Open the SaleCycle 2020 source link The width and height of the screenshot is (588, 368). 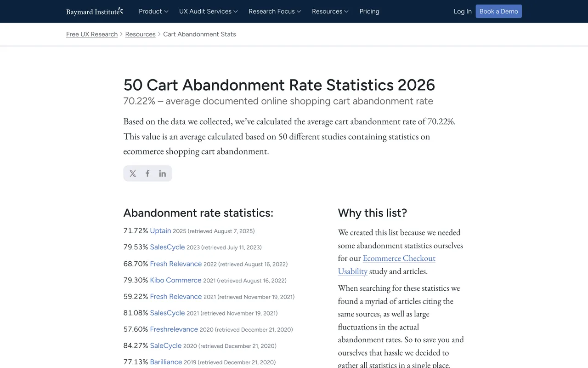(166, 345)
